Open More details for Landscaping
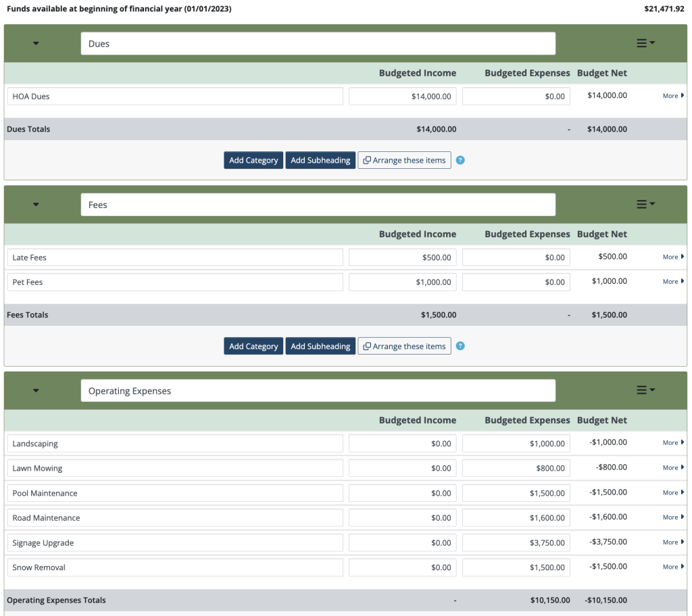692x616 pixels. tap(671, 442)
